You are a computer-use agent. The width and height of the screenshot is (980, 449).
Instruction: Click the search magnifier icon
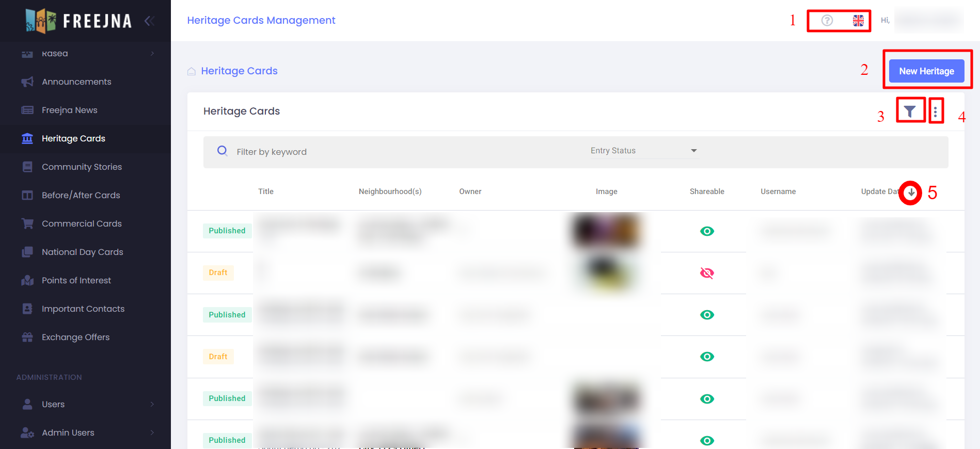click(x=222, y=151)
